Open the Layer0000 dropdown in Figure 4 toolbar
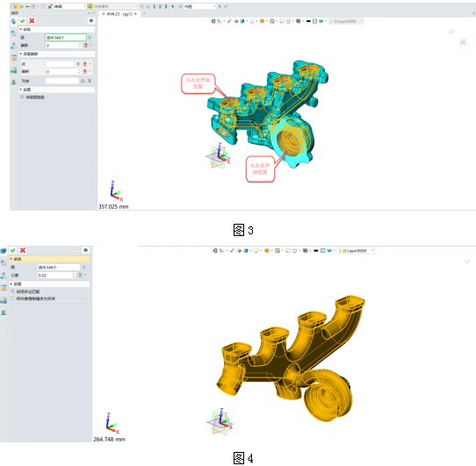The width and height of the screenshot is (476, 466). click(356, 251)
